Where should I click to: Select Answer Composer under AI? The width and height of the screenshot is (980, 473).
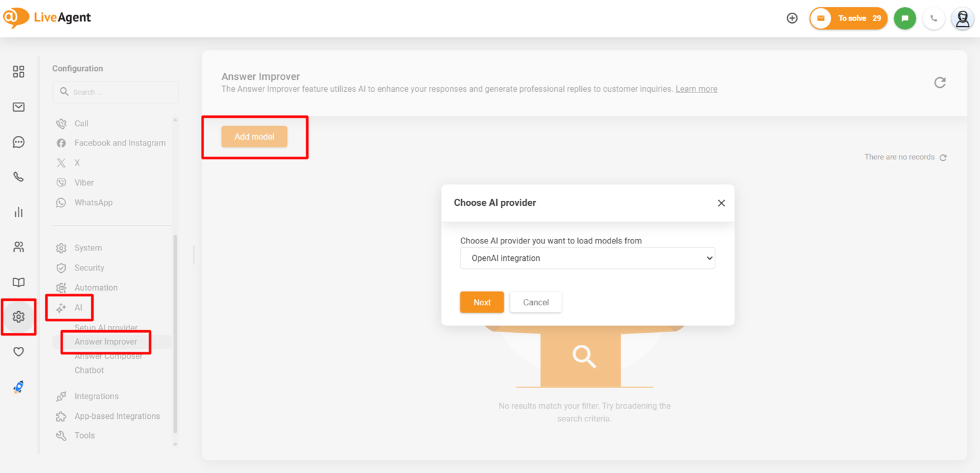[x=107, y=355]
